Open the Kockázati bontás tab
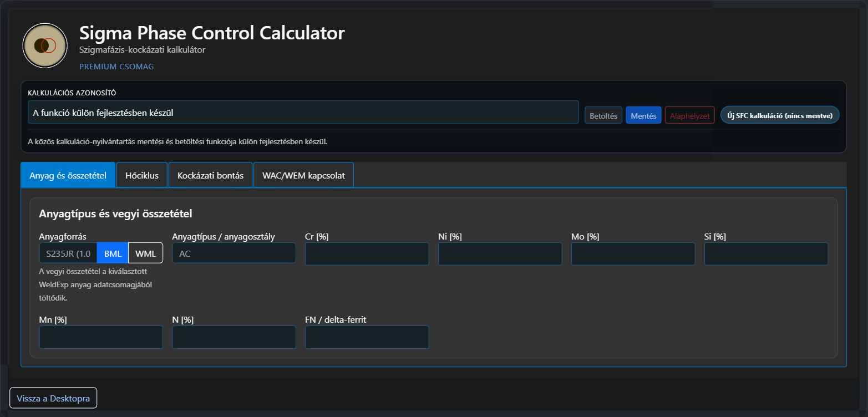 210,175
